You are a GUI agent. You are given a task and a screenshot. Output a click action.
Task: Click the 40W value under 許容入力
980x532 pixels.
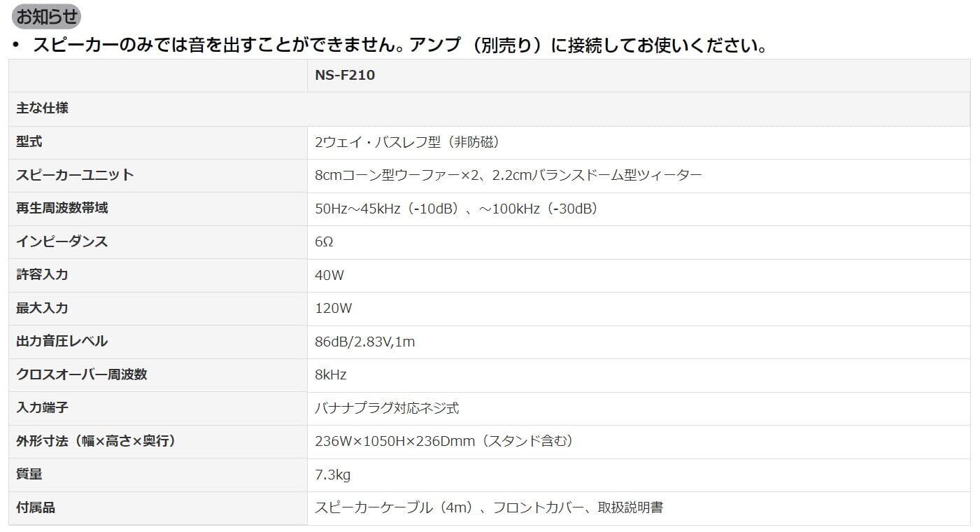pos(329,276)
